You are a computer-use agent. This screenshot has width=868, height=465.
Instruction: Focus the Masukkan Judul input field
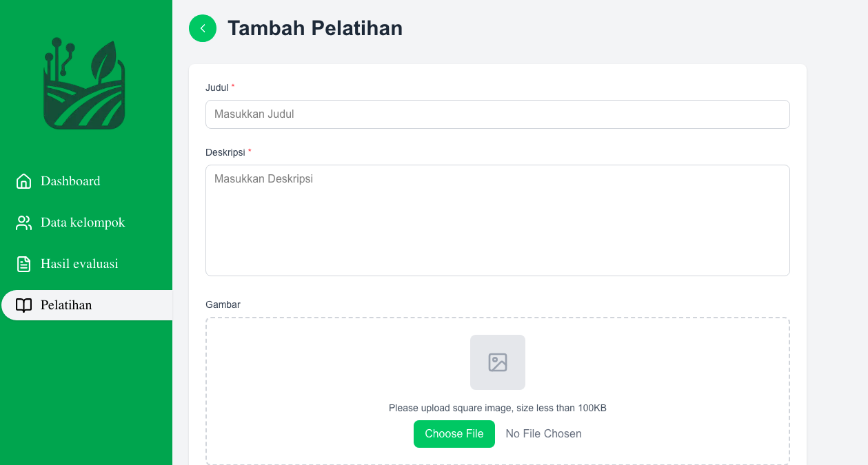coord(497,114)
